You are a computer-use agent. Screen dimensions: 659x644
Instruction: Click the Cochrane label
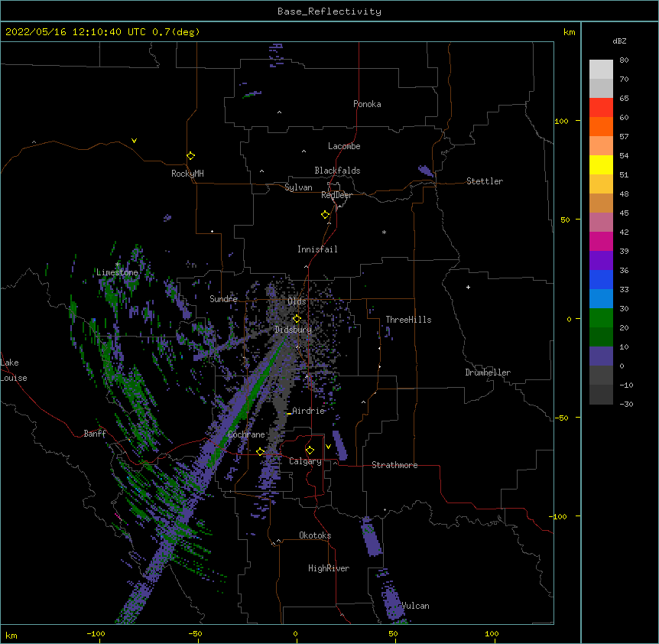click(x=246, y=434)
